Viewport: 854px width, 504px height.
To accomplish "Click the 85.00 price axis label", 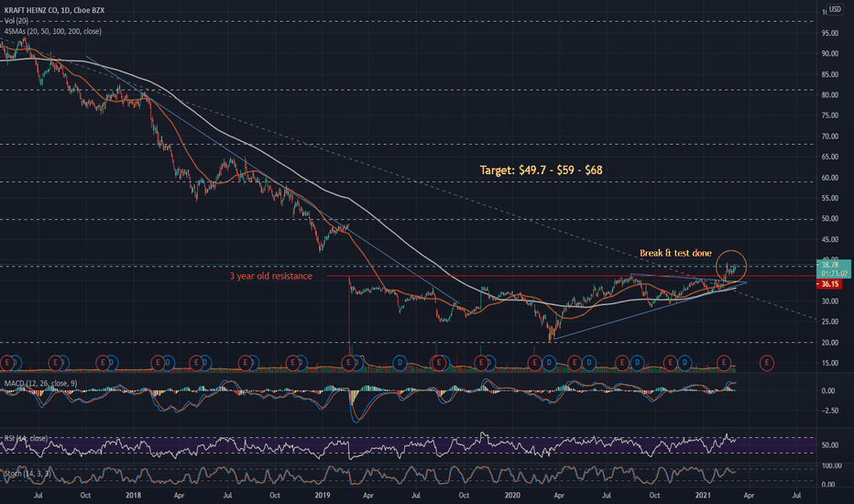I will [830, 74].
